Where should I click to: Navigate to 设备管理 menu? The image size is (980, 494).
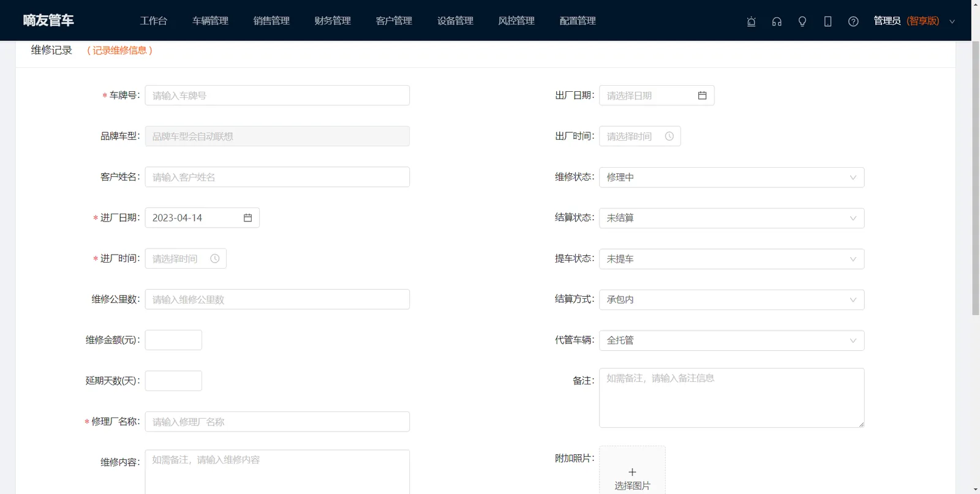coord(456,21)
